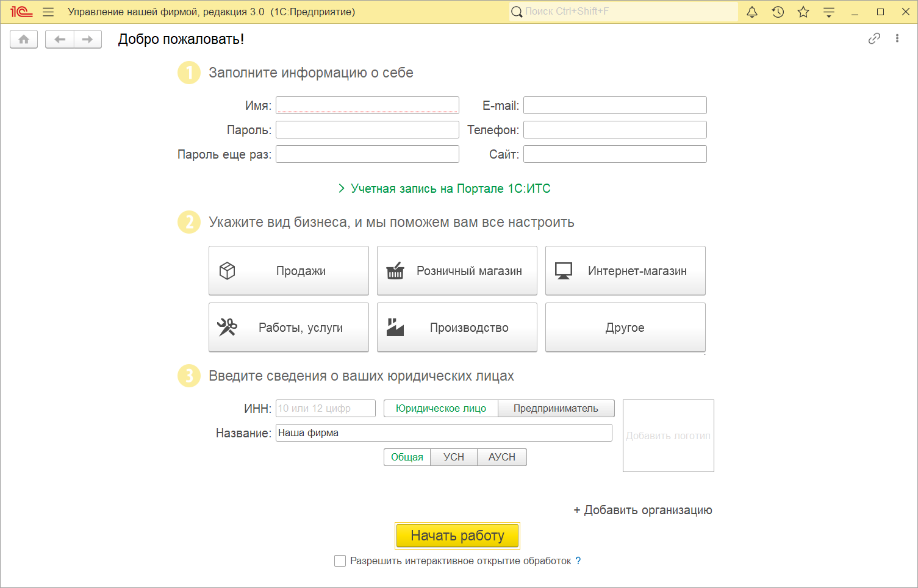The width and height of the screenshot is (918, 588).
Task: Click the search magnifier icon
Action: pyautogui.click(x=517, y=12)
